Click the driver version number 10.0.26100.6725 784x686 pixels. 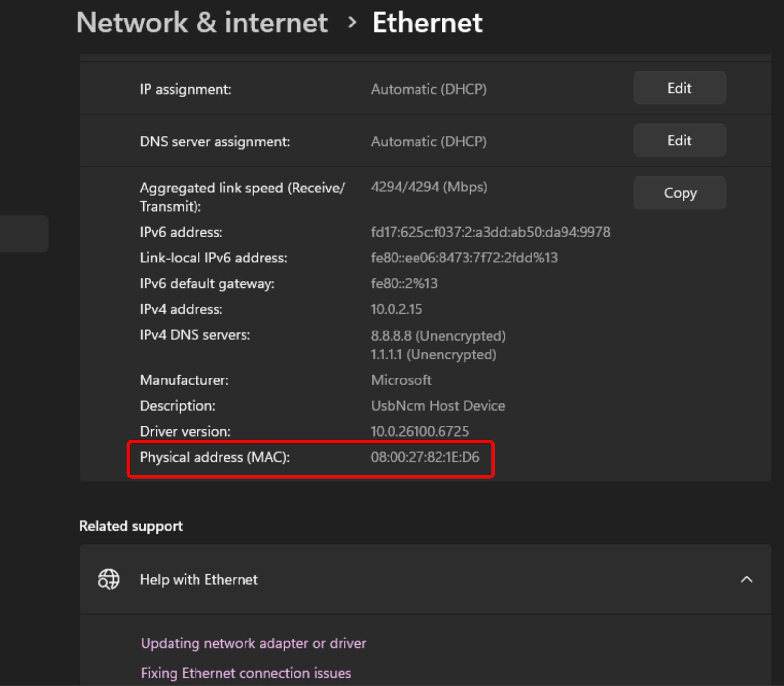click(x=420, y=431)
